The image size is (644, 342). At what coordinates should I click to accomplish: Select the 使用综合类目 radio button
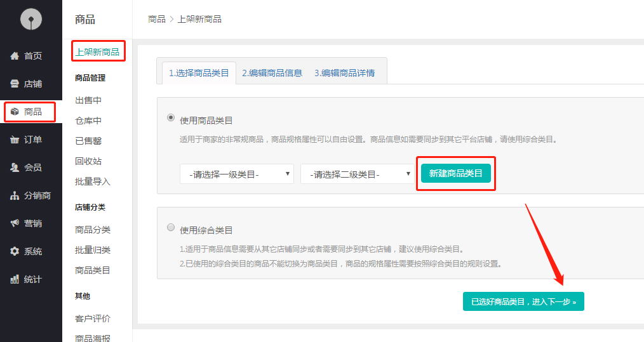[170, 227]
